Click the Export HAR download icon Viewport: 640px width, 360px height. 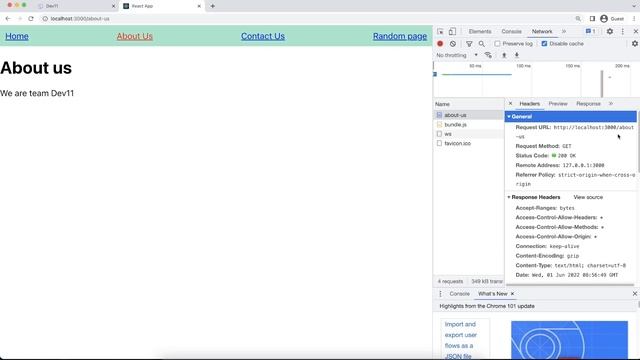click(x=517, y=55)
